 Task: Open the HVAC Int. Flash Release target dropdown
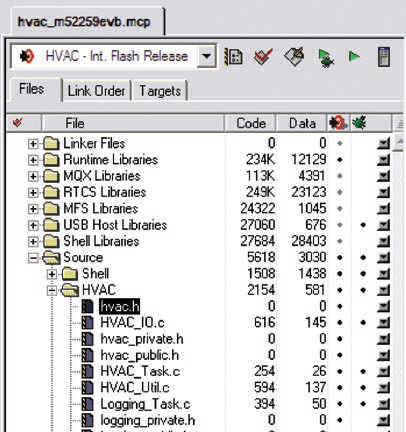[x=207, y=56]
